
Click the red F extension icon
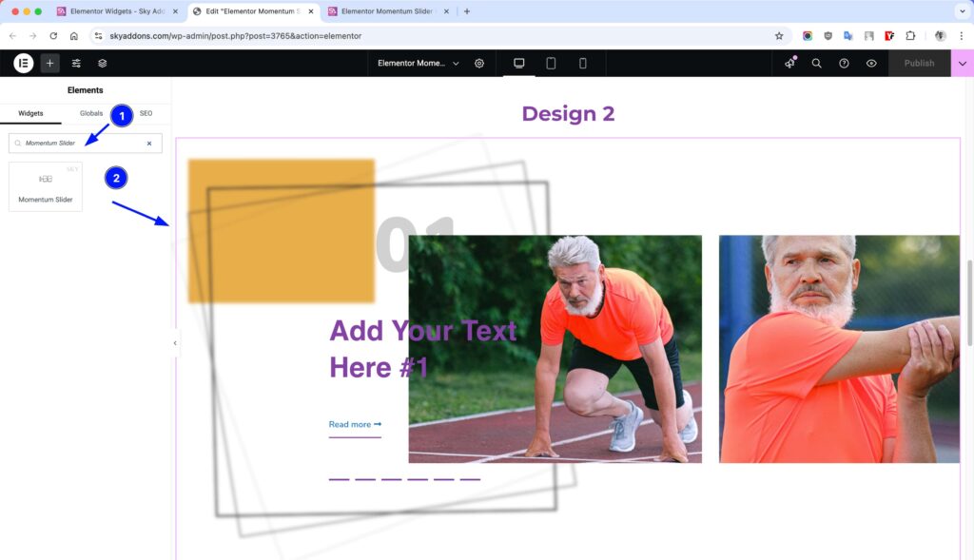tap(889, 36)
